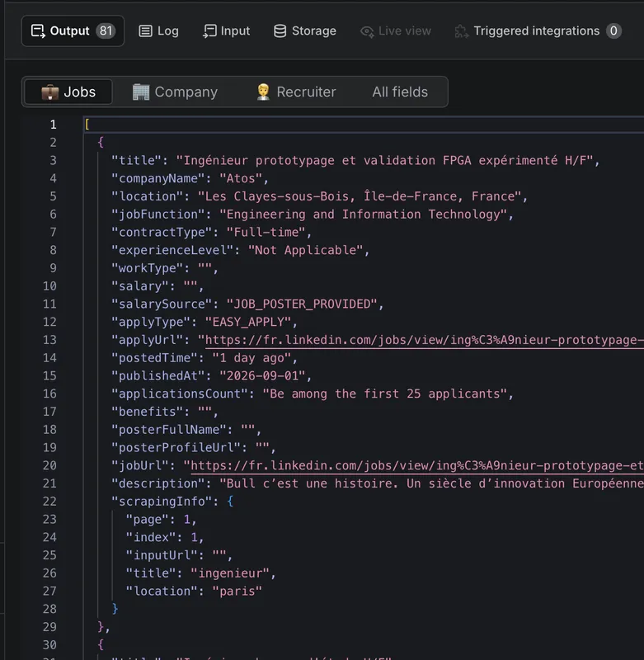Screen dimensions: 644x660
Task: Click the closing brace on line 28
Action: tap(115, 609)
